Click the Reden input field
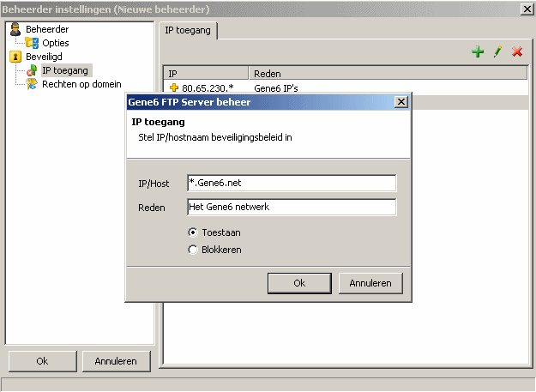This screenshot has width=536, height=392. [x=292, y=207]
